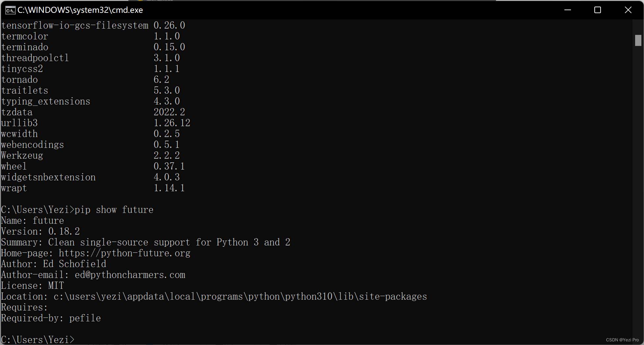Click the 'Version: 0.18.2' output line
Screen dimensions: 644x345
pyautogui.click(x=40, y=232)
